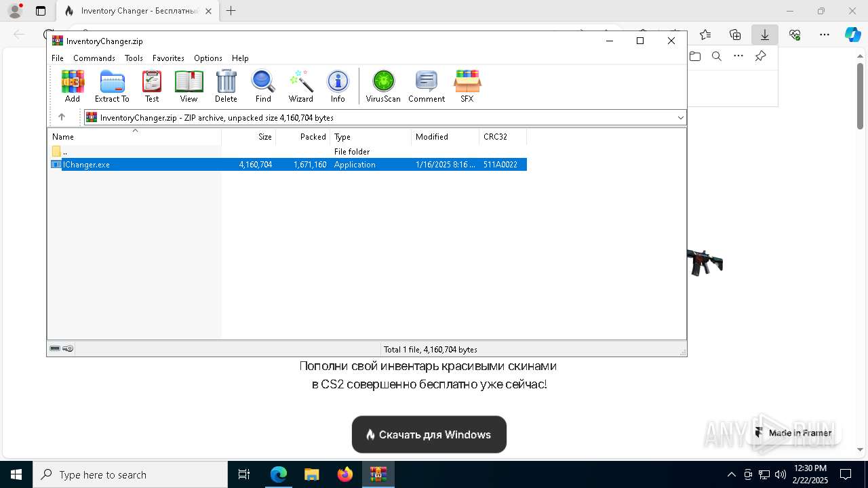
Task: Expand the archive path dropdown
Action: 680,118
